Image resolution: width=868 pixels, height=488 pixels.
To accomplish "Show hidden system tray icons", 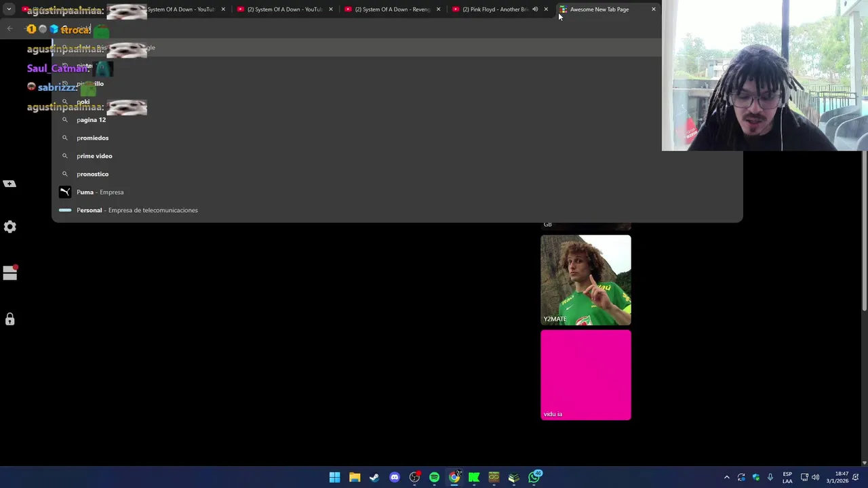I will click(x=727, y=477).
